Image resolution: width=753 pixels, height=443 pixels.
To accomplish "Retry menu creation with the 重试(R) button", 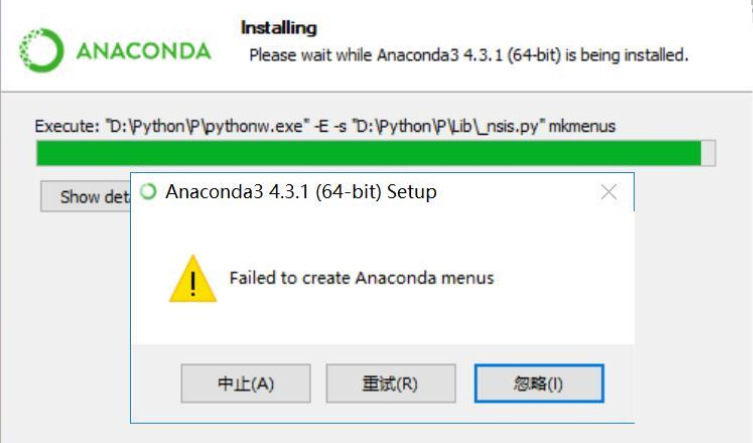I will [391, 383].
